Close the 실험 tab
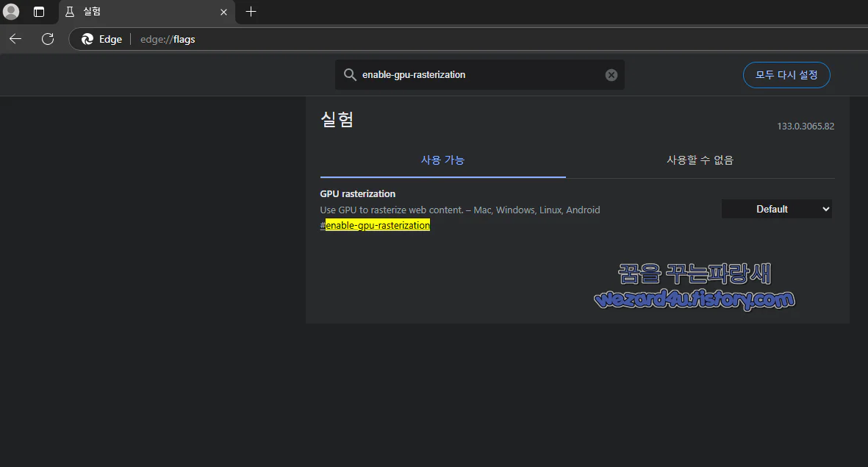This screenshot has width=868, height=467. [x=223, y=12]
